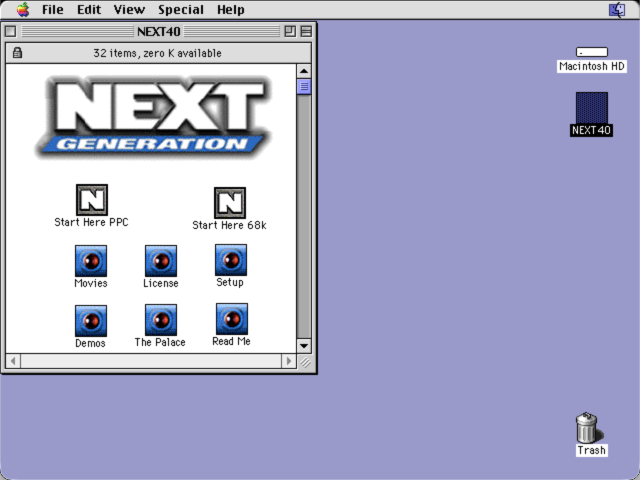Select the Start Here 68k icon
This screenshot has width=640, height=480.
pos(230,203)
